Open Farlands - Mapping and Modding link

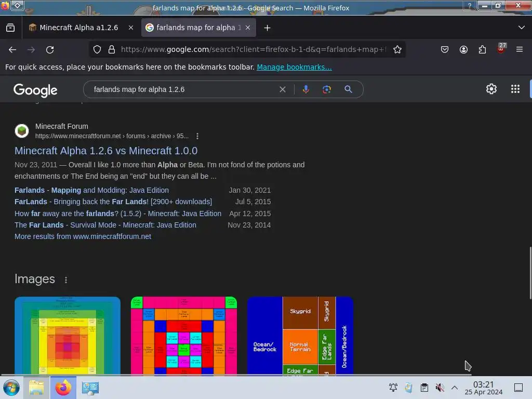pos(91,190)
